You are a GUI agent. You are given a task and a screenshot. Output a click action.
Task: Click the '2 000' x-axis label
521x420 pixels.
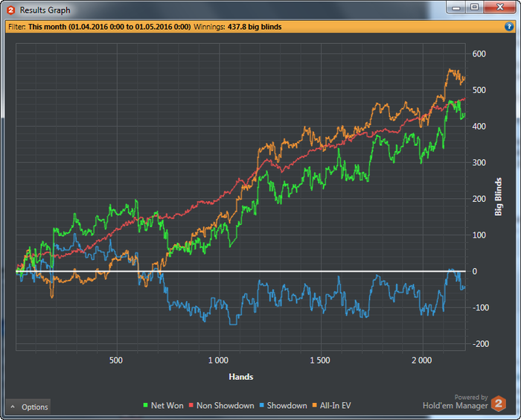coord(422,360)
